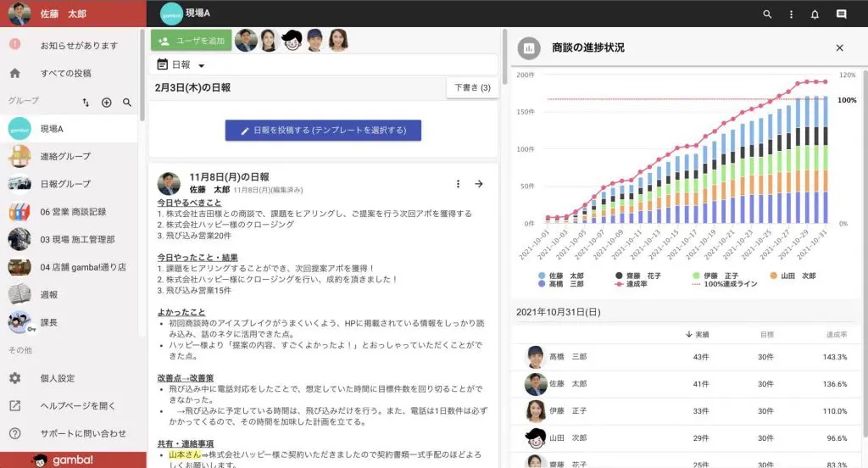Click the gamba! logo at sidebar bottom

pos(63,460)
